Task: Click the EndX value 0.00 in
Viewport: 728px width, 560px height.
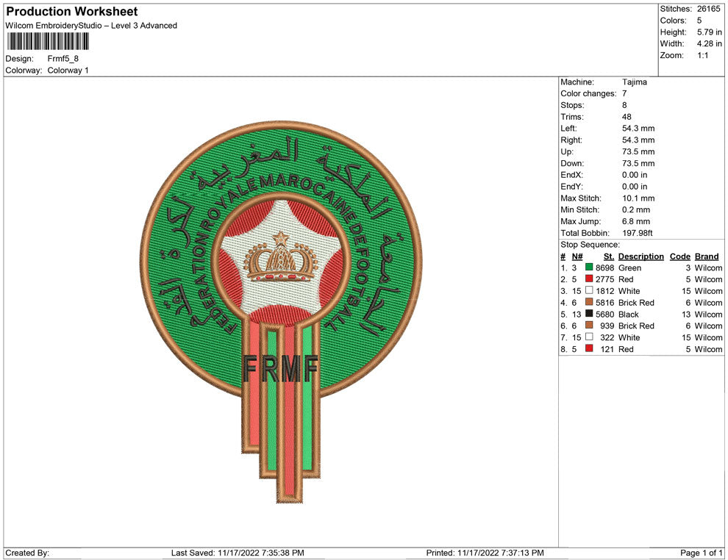Action: pos(635,174)
